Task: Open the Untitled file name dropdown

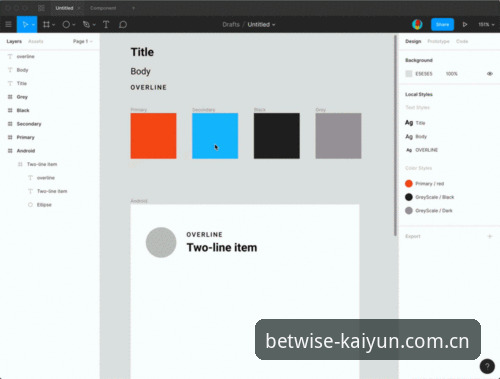Action: click(261, 24)
